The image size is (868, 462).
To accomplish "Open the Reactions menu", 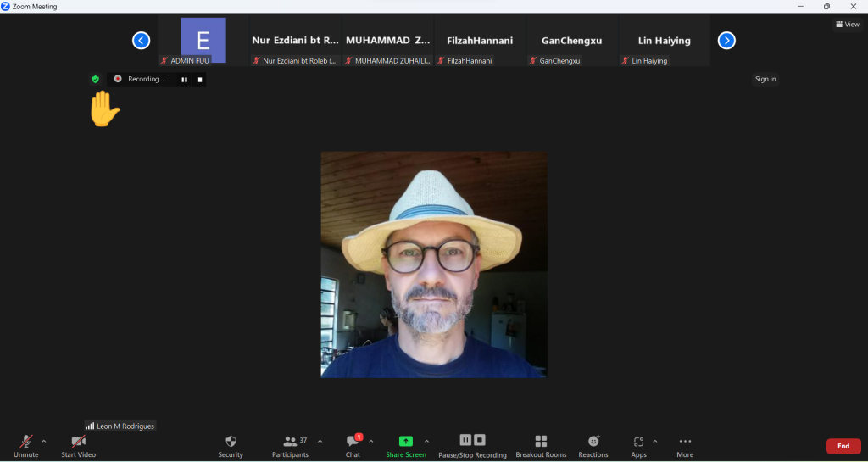I will (x=593, y=442).
